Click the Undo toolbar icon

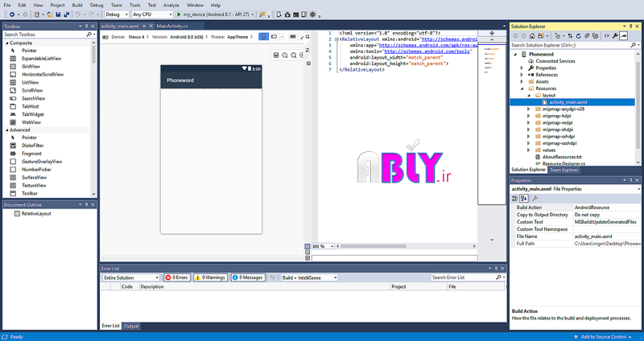[x=77, y=14]
